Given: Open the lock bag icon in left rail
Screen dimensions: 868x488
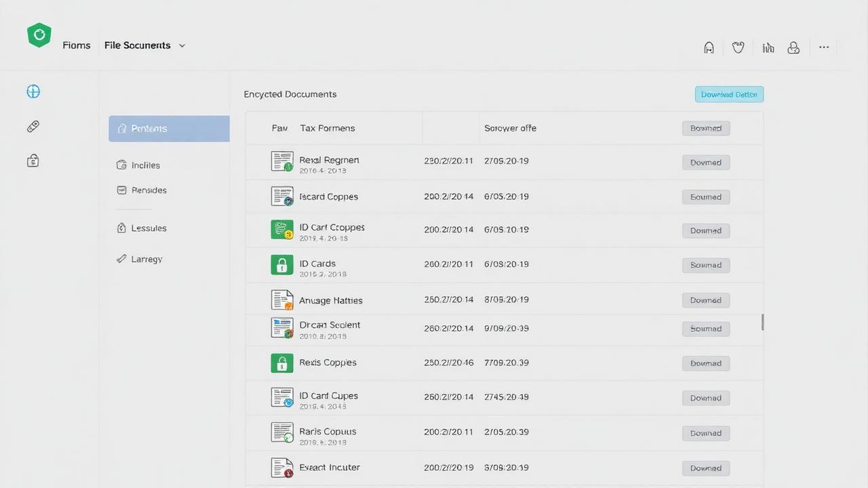Looking at the screenshot, I should pyautogui.click(x=33, y=161).
